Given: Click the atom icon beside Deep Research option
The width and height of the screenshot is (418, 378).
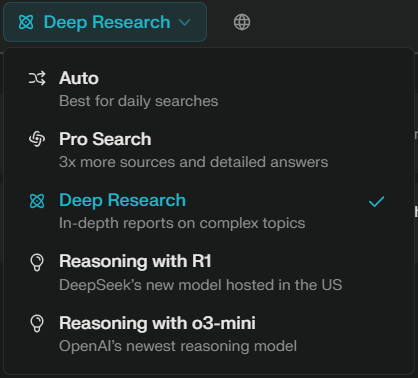Looking at the screenshot, I should point(37,201).
